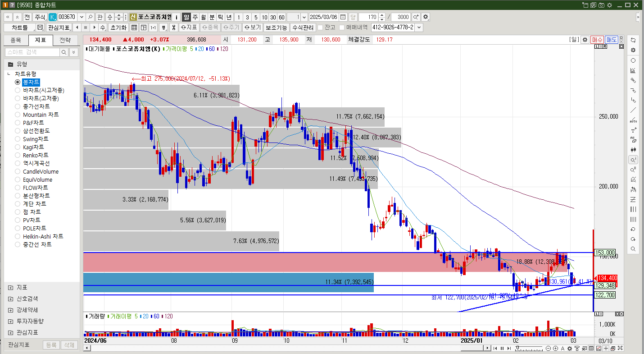Open the 차트툴 button
Screen dimensions: 644x354
tap(20, 28)
